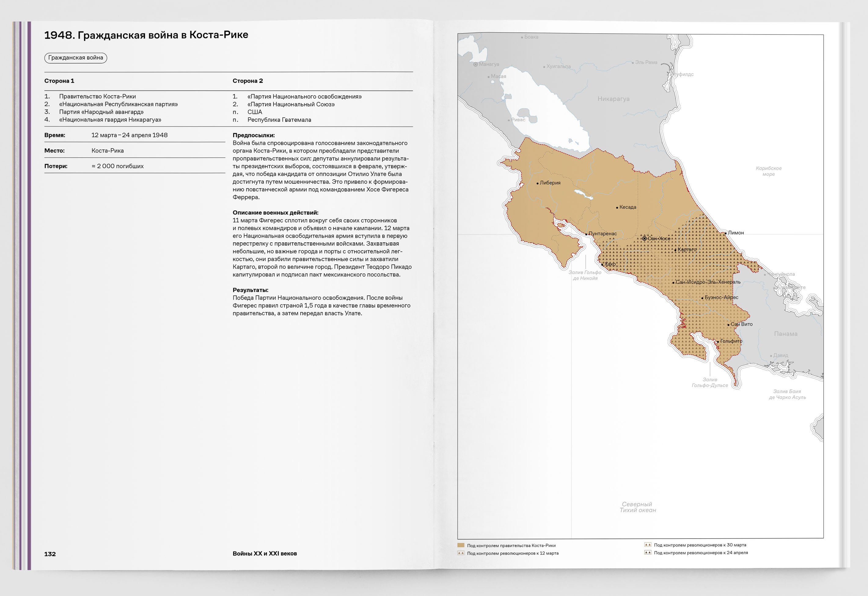Click the Сан-Хосе capital marker on map
This screenshot has height=596, width=868.
tap(644, 238)
